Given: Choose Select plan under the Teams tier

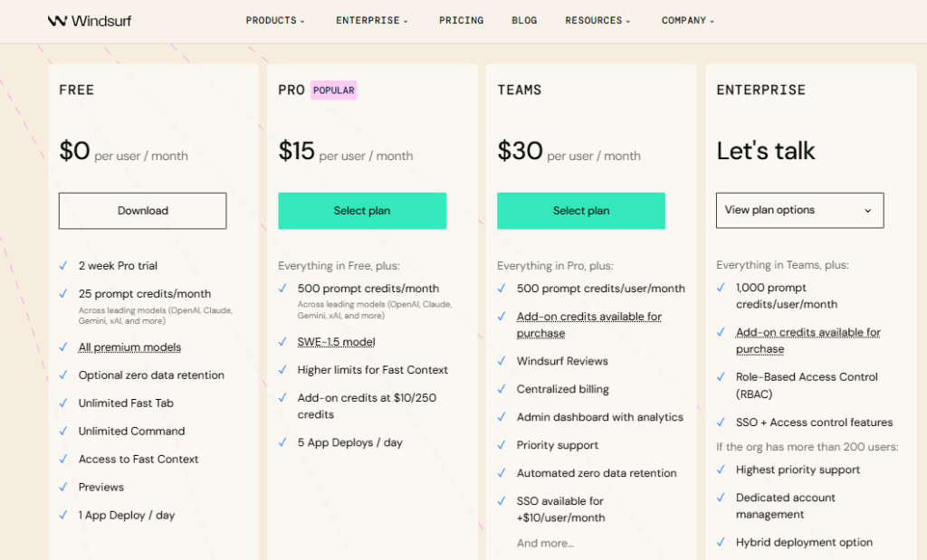Looking at the screenshot, I should 581,211.
